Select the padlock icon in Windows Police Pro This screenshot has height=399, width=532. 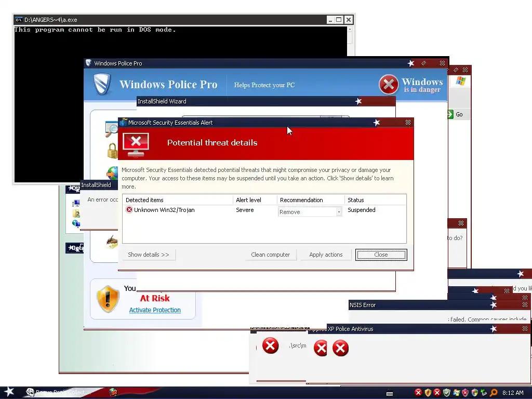[x=112, y=151]
